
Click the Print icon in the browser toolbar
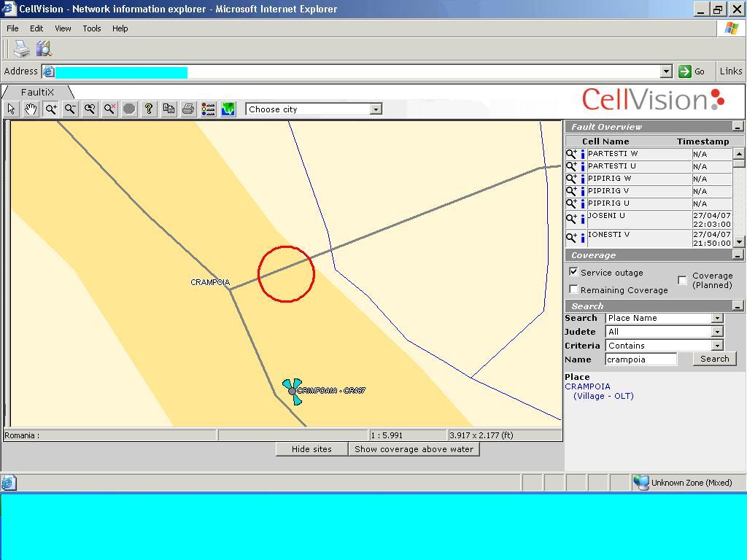click(x=21, y=49)
